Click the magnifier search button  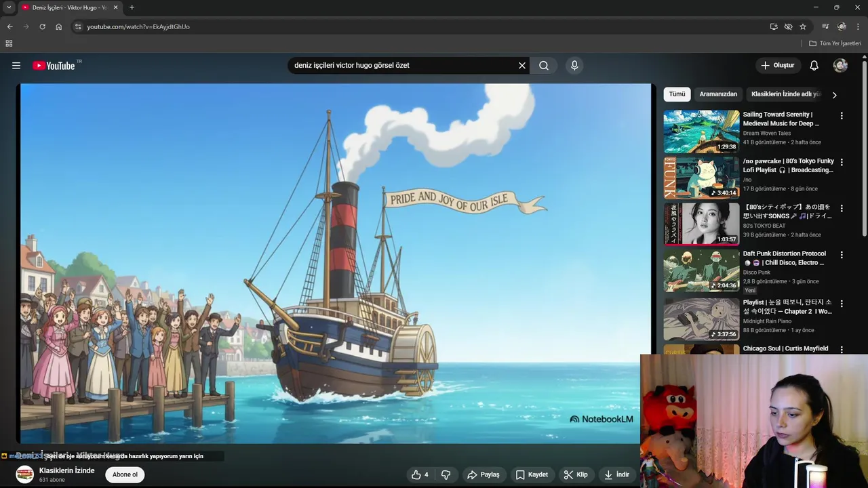[x=544, y=66]
